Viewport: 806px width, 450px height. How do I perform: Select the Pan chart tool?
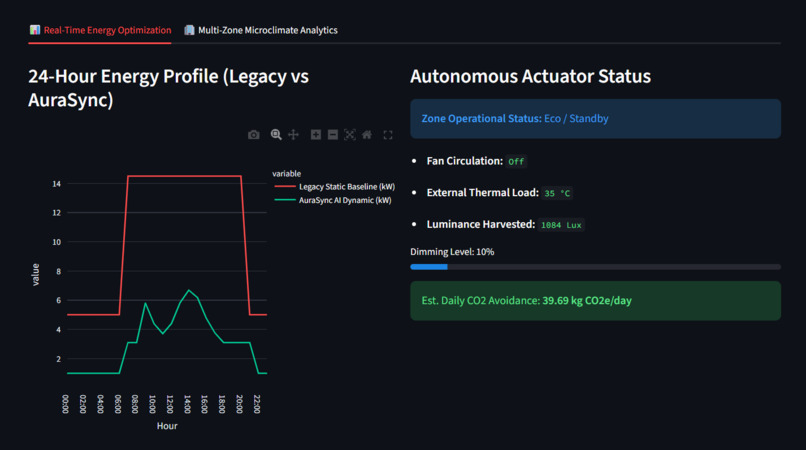click(x=294, y=135)
